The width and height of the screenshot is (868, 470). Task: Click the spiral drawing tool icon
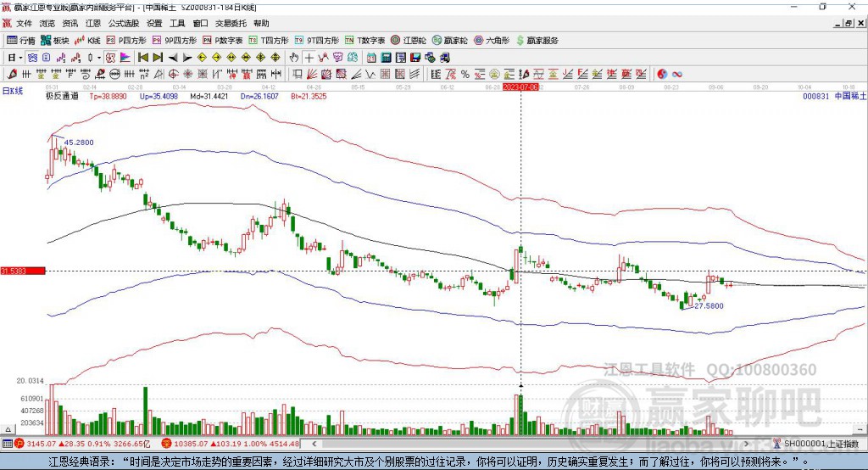coord(86,74)
